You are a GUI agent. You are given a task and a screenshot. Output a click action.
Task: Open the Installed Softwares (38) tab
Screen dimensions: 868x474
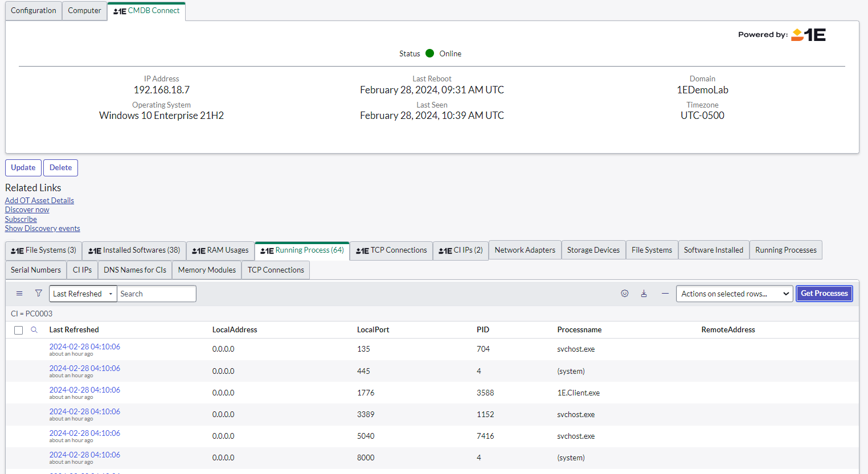(x=134, y=250)
